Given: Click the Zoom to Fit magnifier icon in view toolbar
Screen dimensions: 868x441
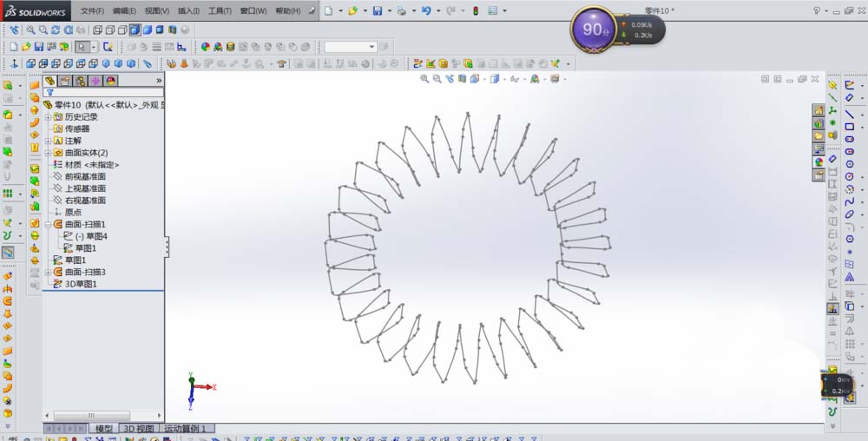Looking at the screenshot, I should click(30, 30).
